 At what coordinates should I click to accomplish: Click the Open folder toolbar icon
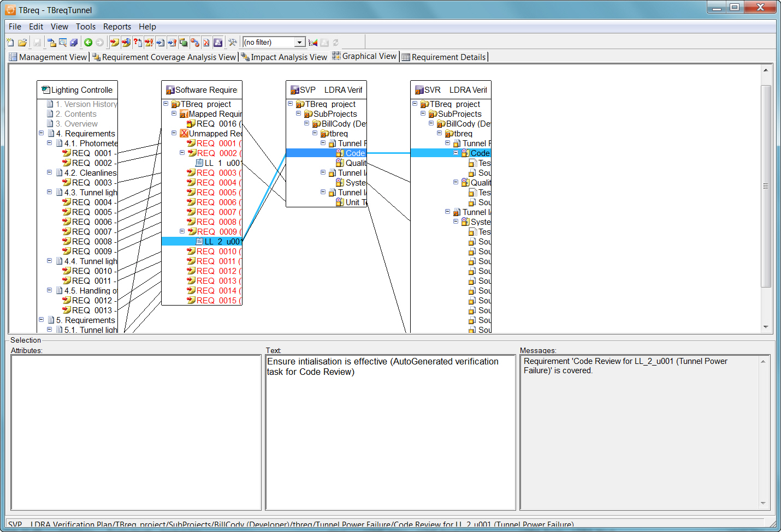coord(22,43)
